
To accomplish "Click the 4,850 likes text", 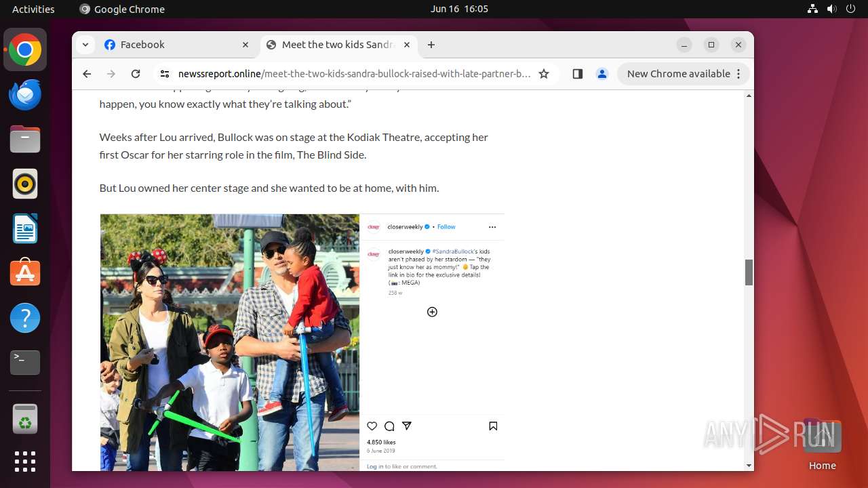I will click(x=381, y=442).
